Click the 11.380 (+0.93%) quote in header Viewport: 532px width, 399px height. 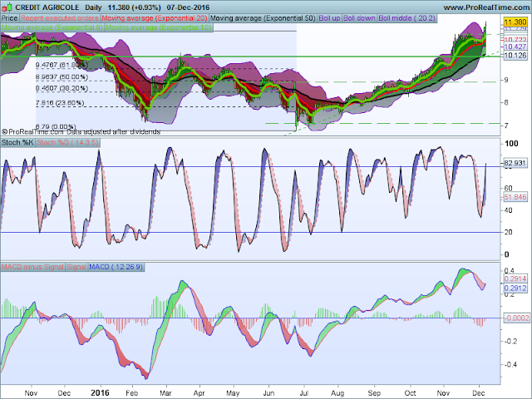coord(135,7)
